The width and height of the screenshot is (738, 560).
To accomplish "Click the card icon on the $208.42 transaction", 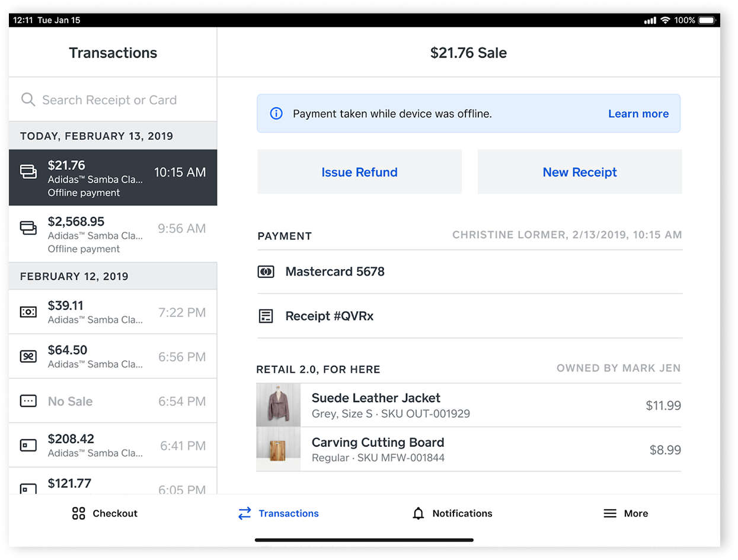I will (28, 445).
